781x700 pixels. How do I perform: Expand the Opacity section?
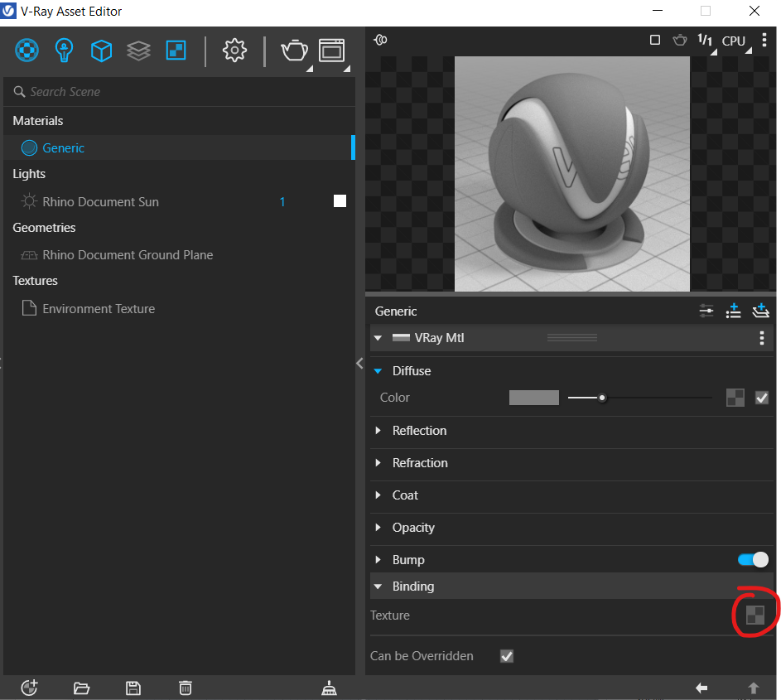coord(378,527)
